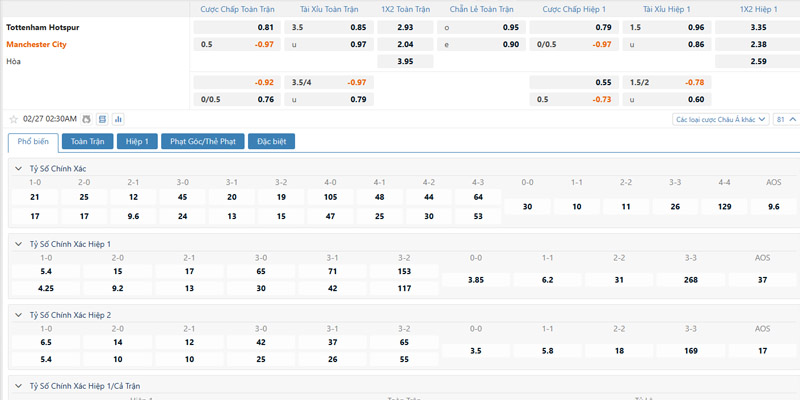
Task: Select first-half under odds 0.60
Action: [666, 99]
